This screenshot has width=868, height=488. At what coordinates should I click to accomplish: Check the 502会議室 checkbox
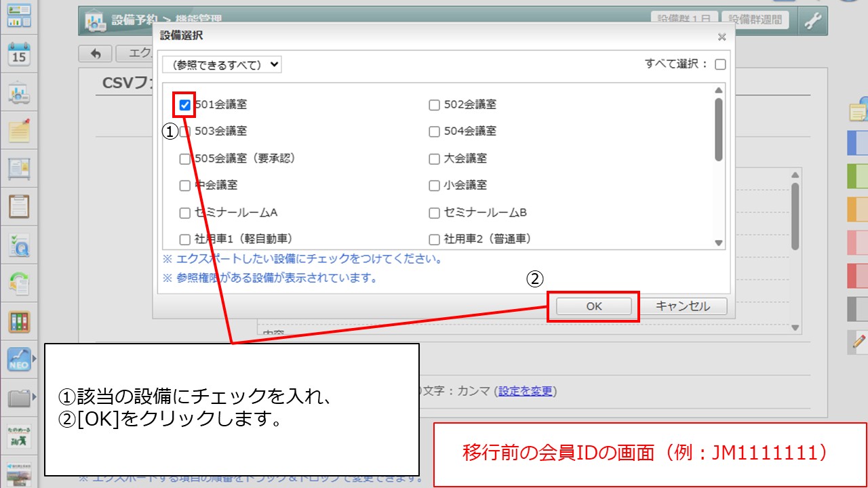pos(434,105)
